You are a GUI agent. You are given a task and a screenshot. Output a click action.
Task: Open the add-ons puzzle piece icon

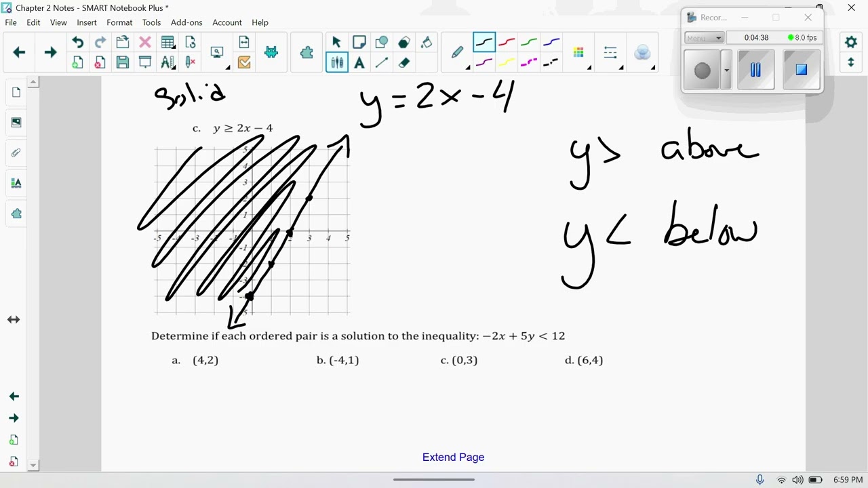point(307,52)
